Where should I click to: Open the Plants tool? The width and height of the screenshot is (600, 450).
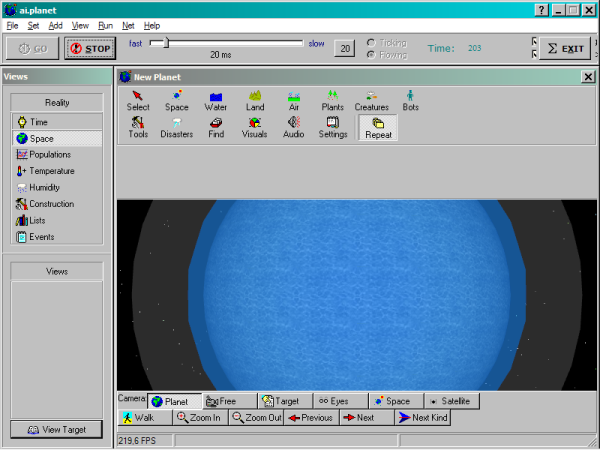click(332, 100)
